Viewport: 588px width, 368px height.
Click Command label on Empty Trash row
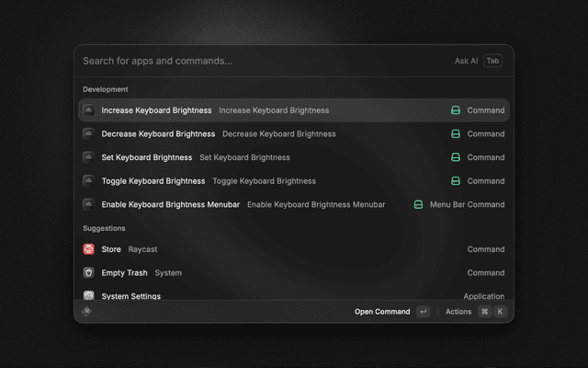coord(486,272)
